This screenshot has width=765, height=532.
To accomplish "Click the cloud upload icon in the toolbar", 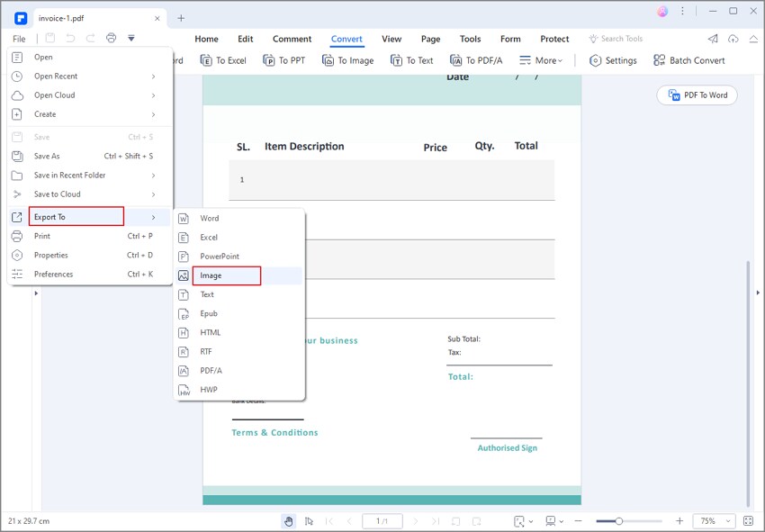I will pyautogui.click(x=732, y=39).
